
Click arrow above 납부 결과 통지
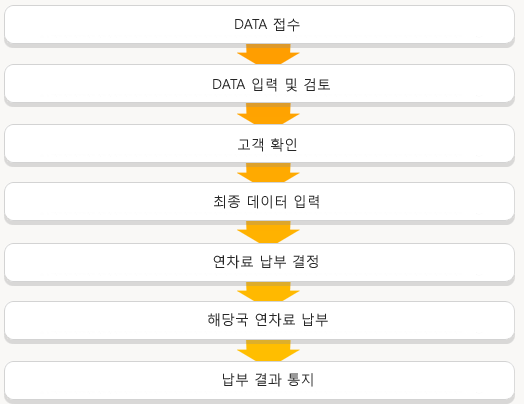pyautogui.click(x=268, y=351)
